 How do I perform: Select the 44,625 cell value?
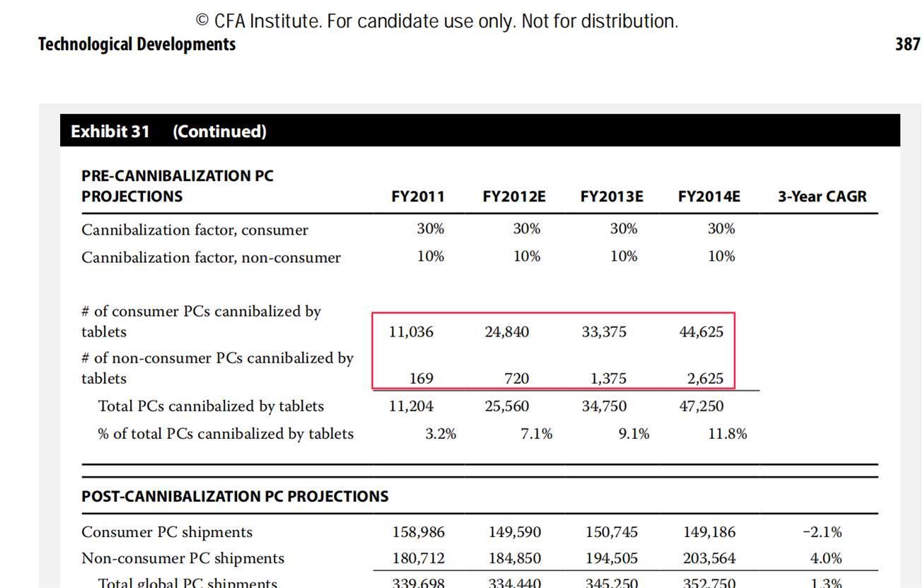coord(701,332)
